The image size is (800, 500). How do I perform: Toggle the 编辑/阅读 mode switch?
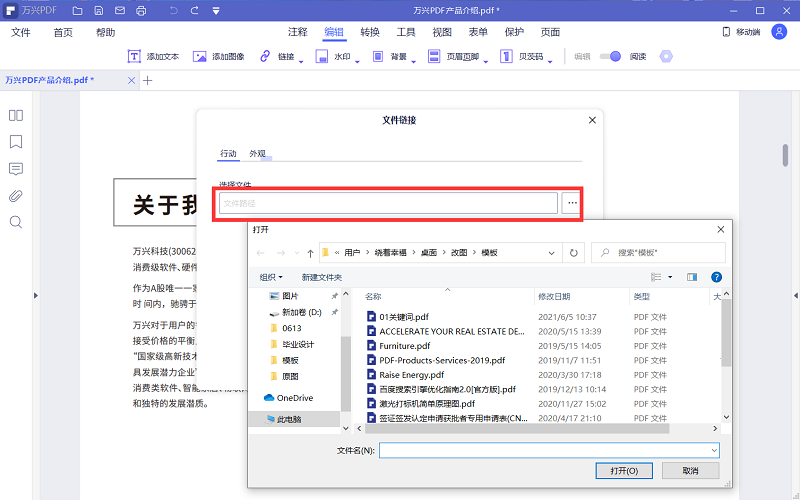pos(609,57)
